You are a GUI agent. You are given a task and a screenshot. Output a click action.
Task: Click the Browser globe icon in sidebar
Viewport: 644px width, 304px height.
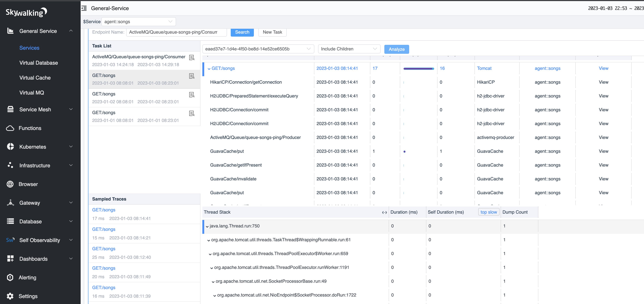[10, 184]
